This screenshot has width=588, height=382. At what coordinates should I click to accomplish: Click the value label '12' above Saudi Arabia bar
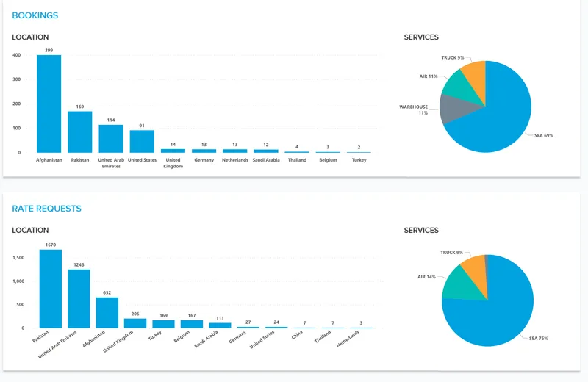click(x=266, y=145)
